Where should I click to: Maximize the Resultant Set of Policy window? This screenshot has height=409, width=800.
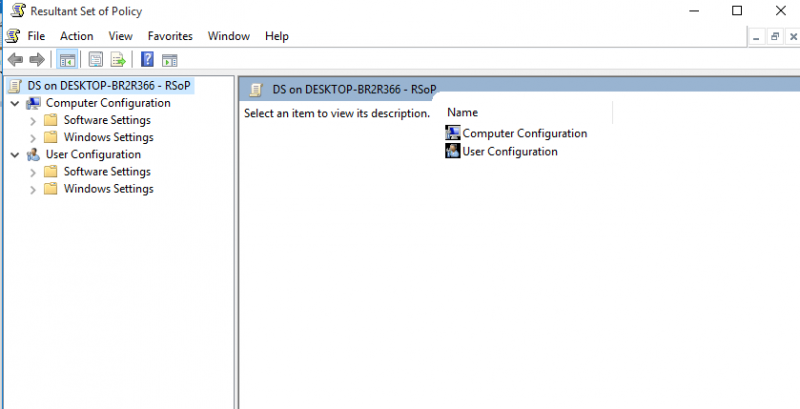[737, 11]
